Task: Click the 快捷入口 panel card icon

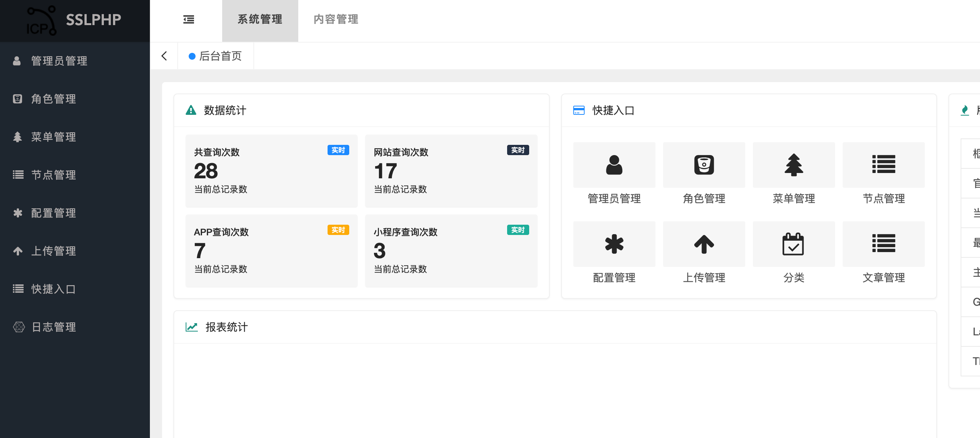Action: [579, 110]
